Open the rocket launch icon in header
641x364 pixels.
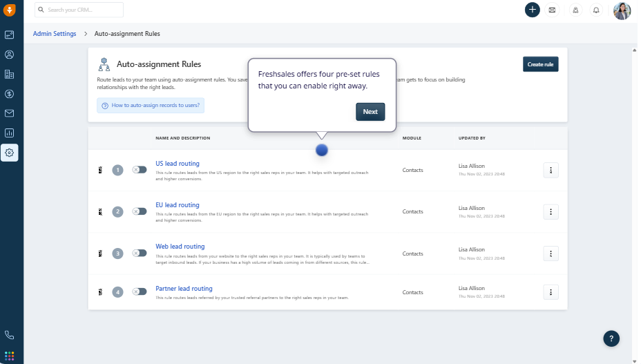pyautogui.click(x=575, y=10)
